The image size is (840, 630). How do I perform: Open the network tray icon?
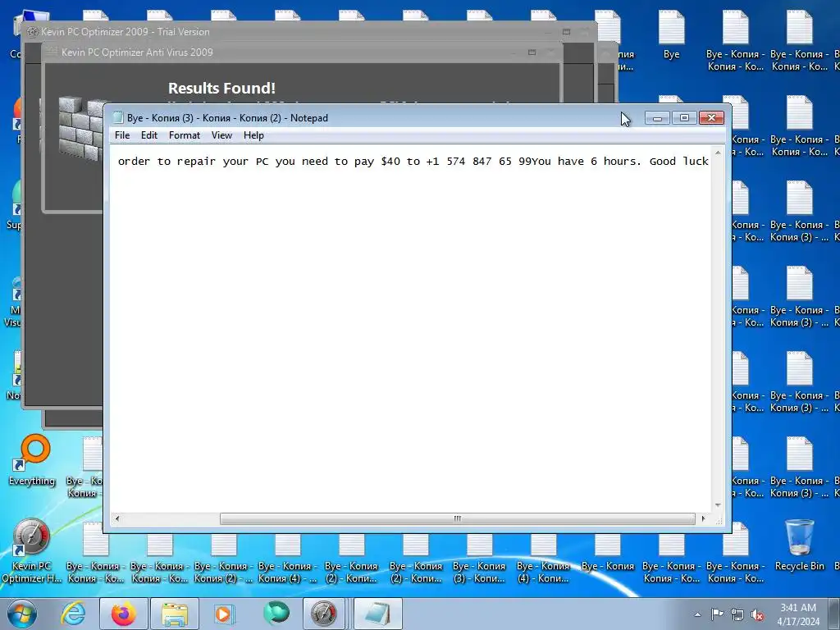737,614
